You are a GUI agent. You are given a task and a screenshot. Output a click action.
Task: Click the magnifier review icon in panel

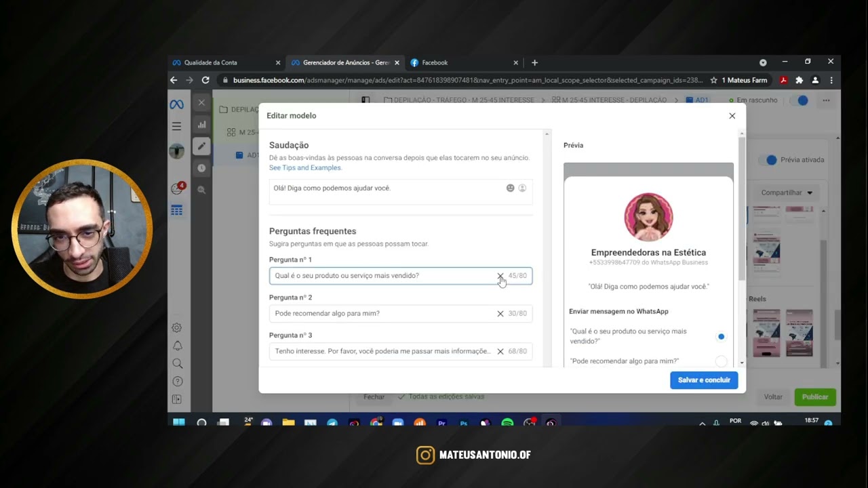tap(201, 190)
